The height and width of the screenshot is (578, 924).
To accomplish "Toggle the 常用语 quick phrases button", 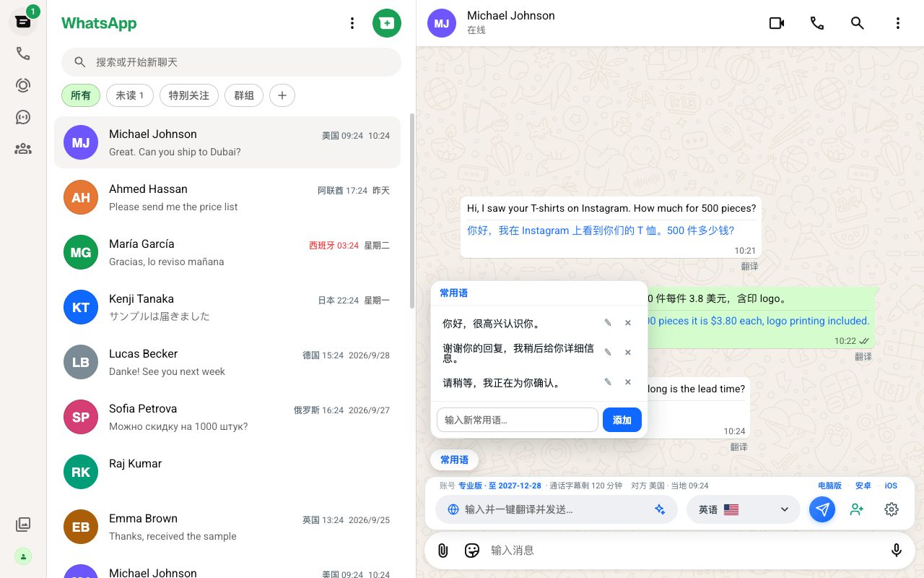I will coord(454,460).
